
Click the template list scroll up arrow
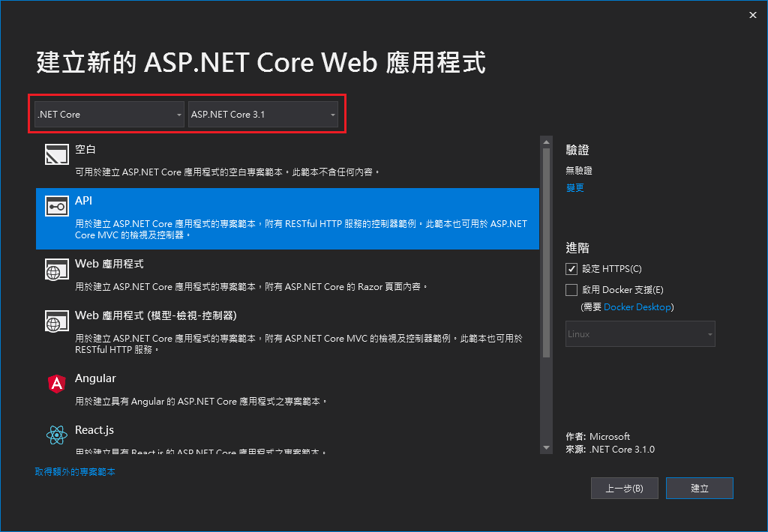[546, 142]
